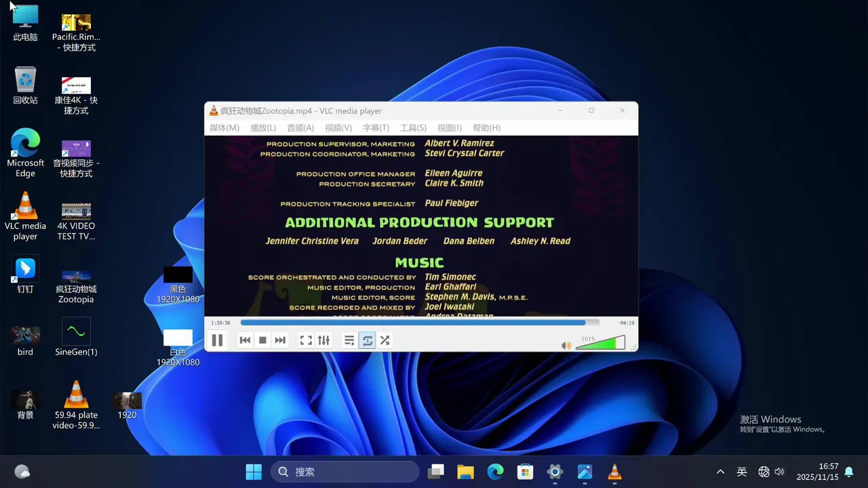Toggle elapsed time display 1:39:36
This screenshot has height=488, width=868.
point(220,323)
